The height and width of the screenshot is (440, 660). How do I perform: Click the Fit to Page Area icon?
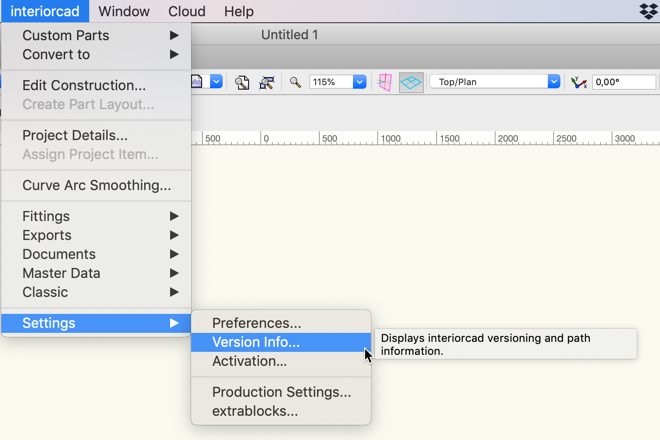tap(242, 82)
